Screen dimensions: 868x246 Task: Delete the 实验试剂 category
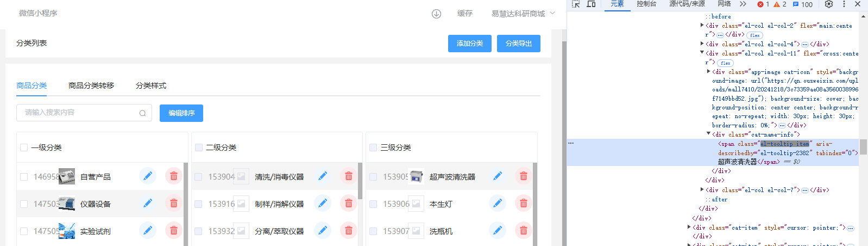174,230
